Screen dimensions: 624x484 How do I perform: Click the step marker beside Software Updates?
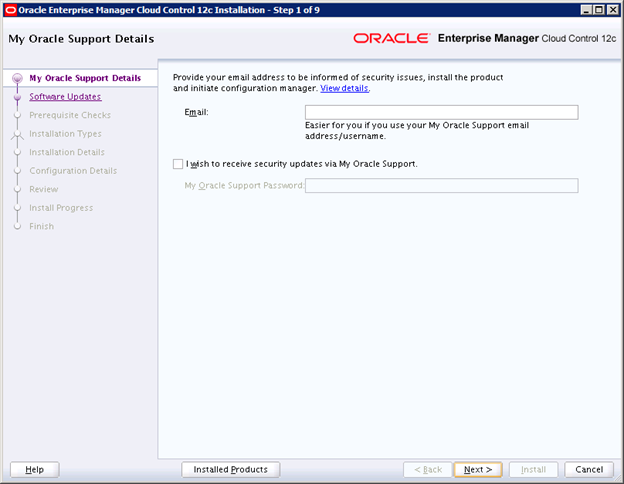pos(17,97)
